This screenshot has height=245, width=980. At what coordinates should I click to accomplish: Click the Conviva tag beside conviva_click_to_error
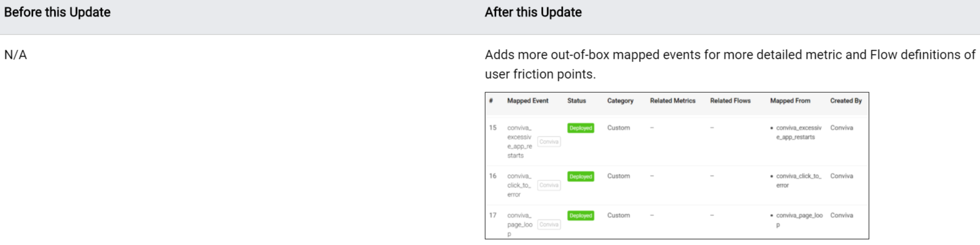[549, 185]
